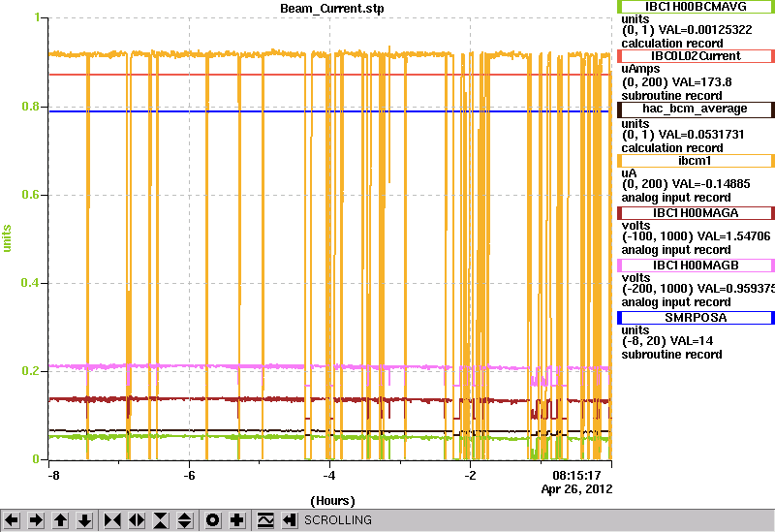Click the -8 hours x-axis tick label
This screenshot has width=775, height=532.
[53, 476]
